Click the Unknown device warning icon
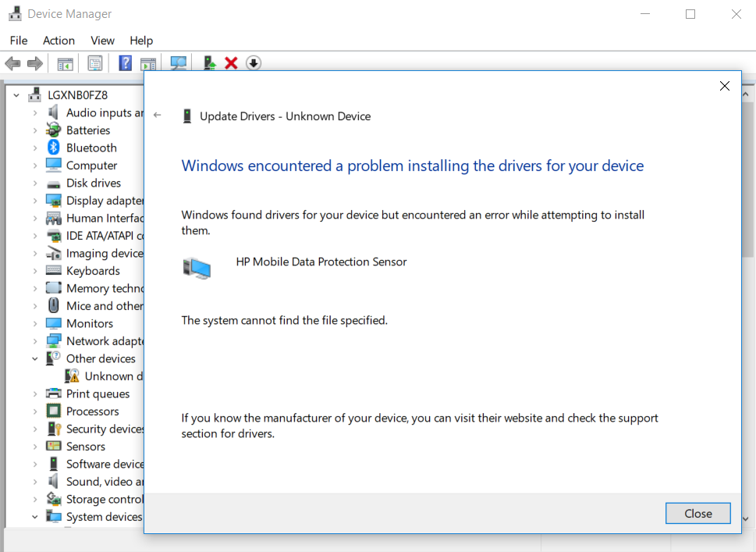Screen dimensions: 756x552 [72, 376]
